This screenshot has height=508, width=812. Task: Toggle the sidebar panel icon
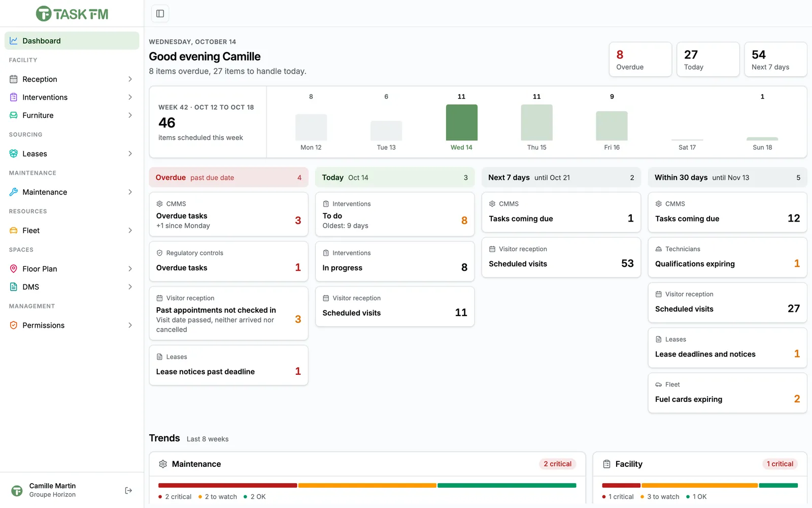click(160, 14)
